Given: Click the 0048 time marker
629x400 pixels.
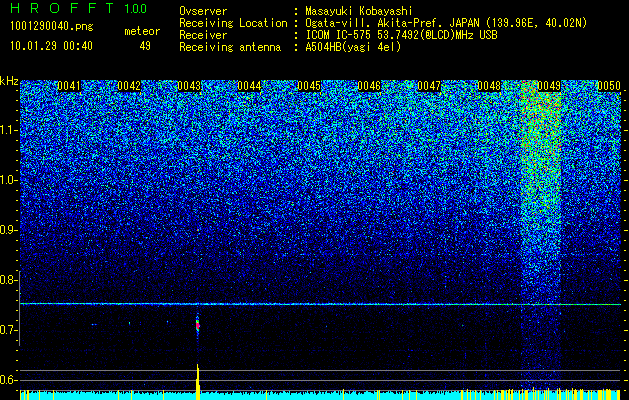Looking at the screenshot, I should [489, 86].
